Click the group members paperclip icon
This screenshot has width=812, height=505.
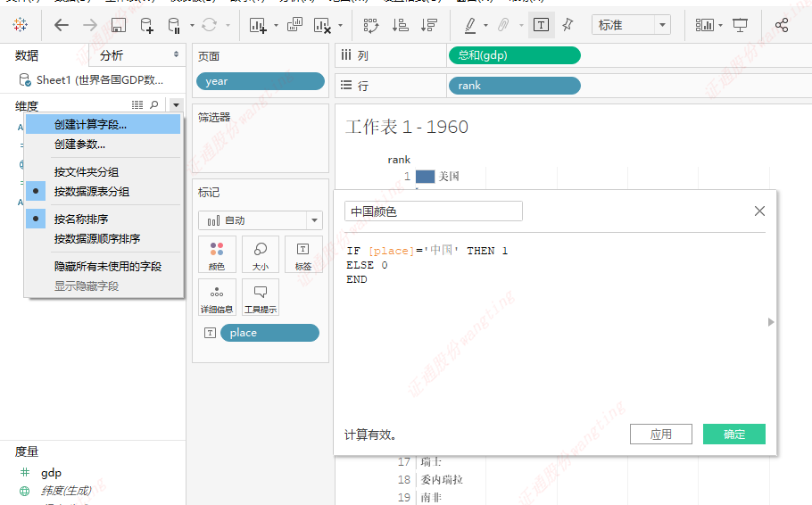(503, 25)
